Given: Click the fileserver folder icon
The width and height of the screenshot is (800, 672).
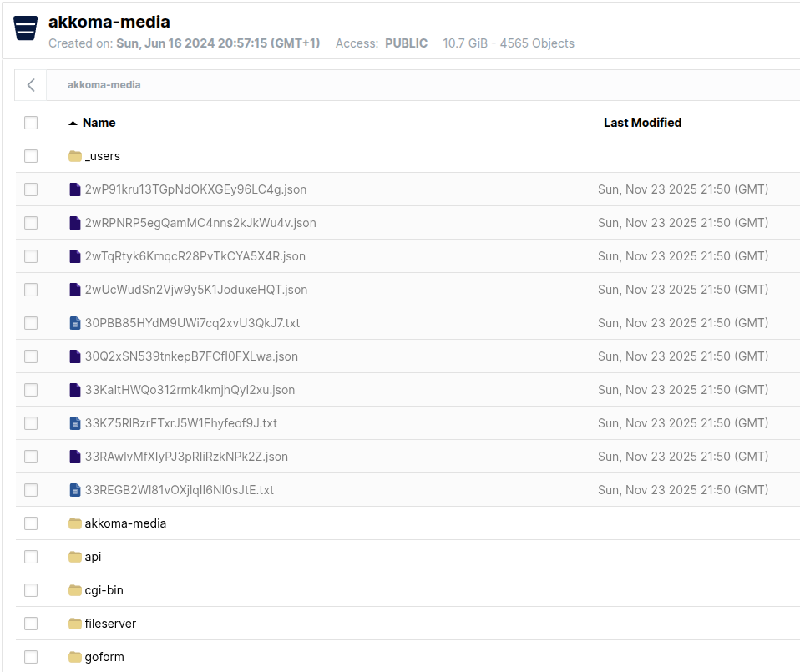Looking at the screenshot, I should point(75,624).
